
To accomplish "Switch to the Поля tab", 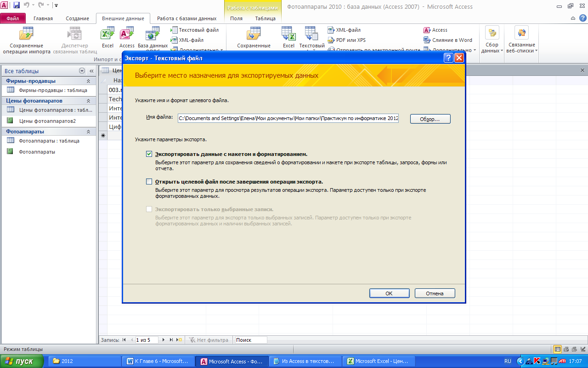I will click(x=237, y=18).
